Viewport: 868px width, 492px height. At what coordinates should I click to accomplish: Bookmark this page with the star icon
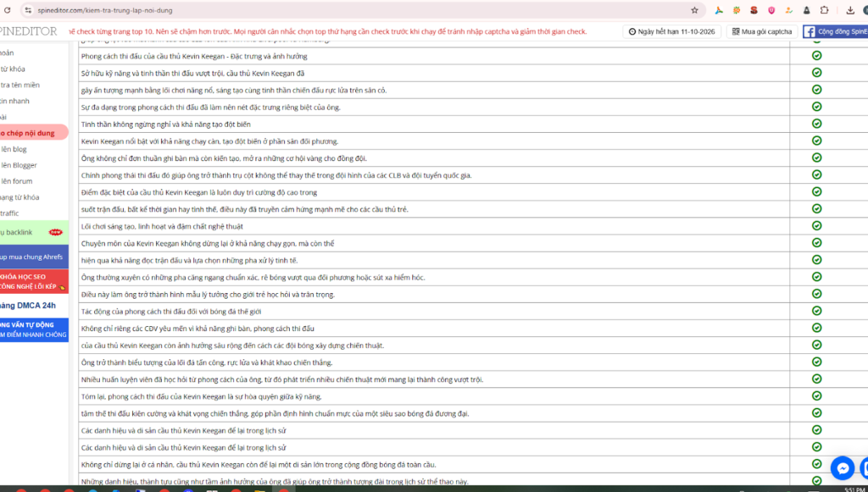click(694, 10)
